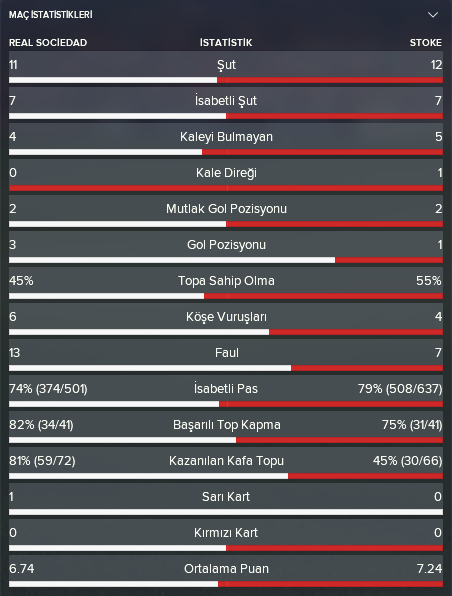Viewport: 452px width, 596px height.
Task: Click the Gol Pozisyonu comparison bar
Action: pos(226,260)
